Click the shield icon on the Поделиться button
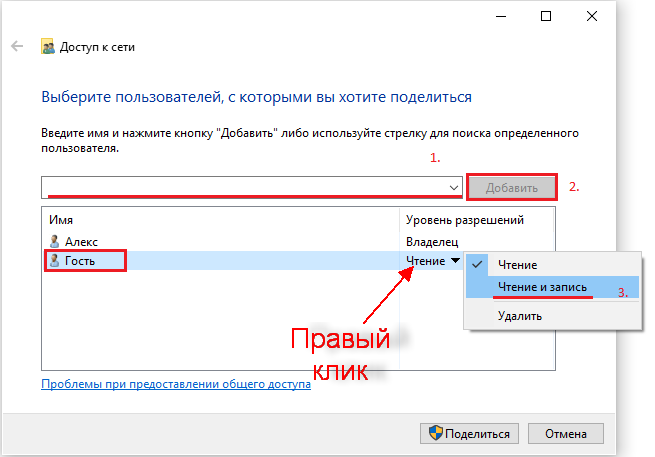This screenshot has height=457, width=655. (435, 433)
